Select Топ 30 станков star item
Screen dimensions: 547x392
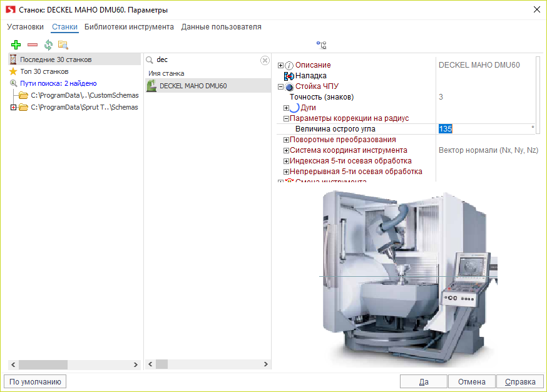13,71
